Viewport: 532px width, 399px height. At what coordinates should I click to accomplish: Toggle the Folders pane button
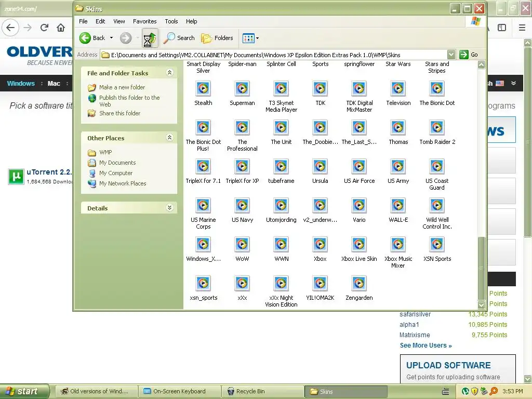[217, 38]
